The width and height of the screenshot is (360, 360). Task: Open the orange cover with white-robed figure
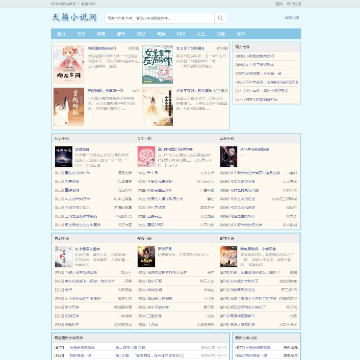(x=69, y=107)
